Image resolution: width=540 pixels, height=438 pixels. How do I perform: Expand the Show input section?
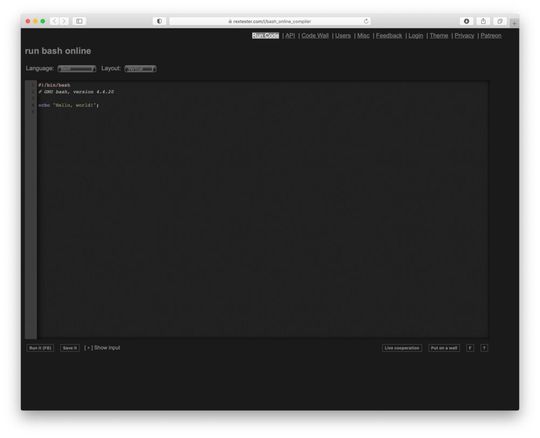pos(102,348)
